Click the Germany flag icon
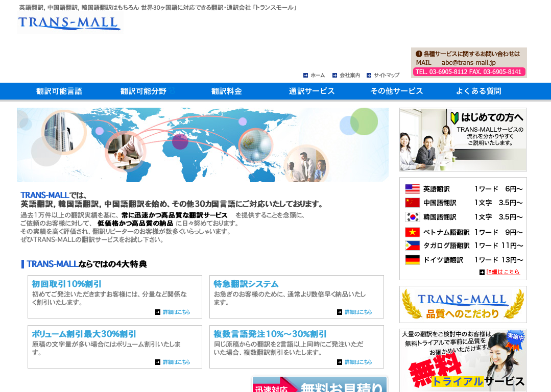 tap(412, 260)
